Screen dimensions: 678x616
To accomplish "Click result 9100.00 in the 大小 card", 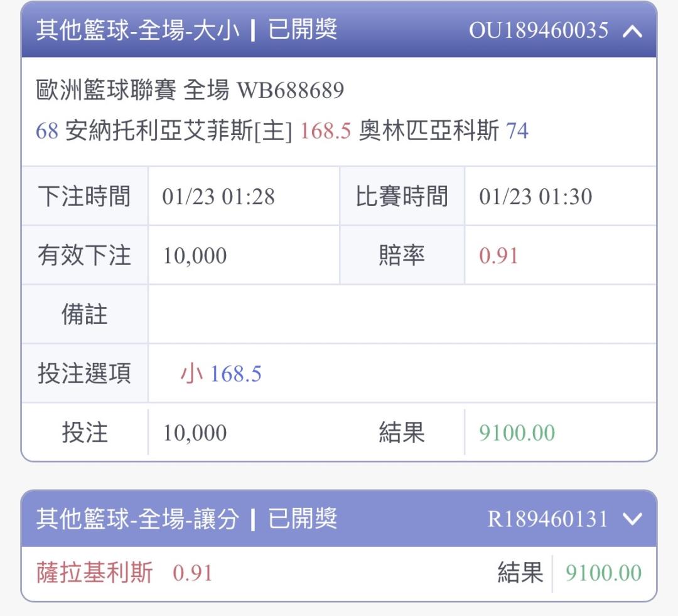I will coord(517,433).
